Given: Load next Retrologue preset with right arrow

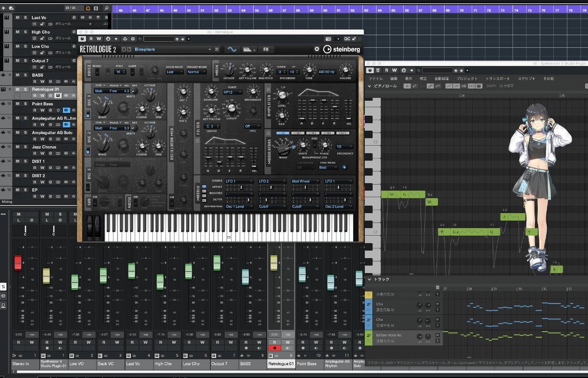Looking at the screenshot, I should [129, 49].
